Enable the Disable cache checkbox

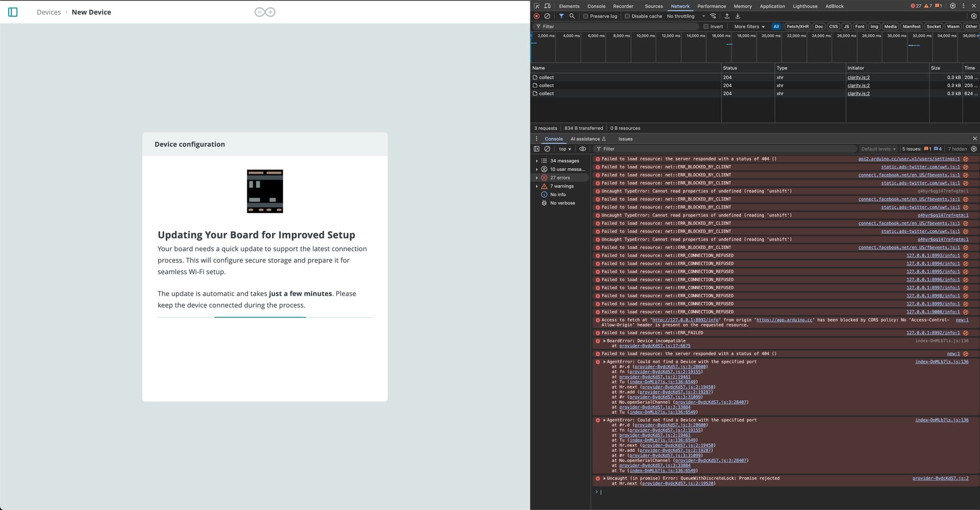627,16
